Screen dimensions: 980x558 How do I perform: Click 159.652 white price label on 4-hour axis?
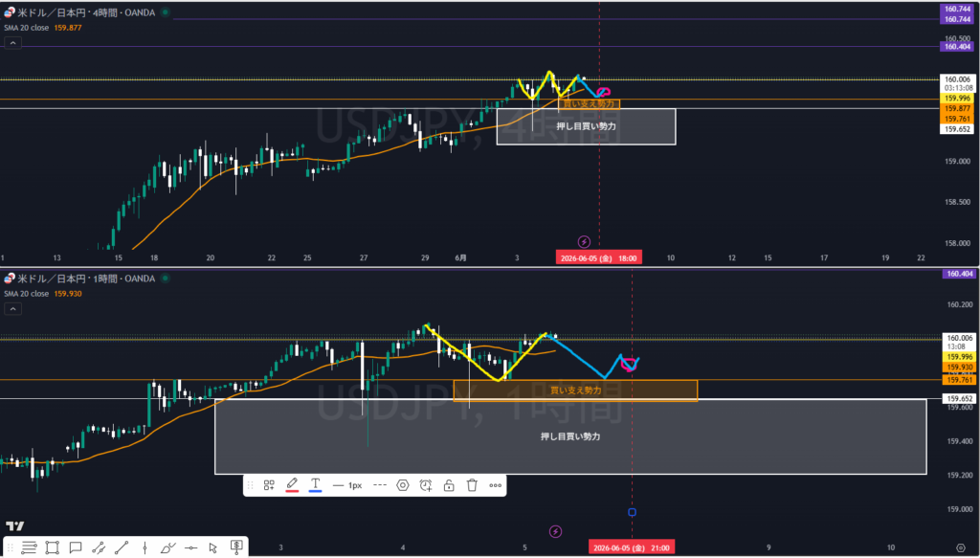[x=957, y=129]
